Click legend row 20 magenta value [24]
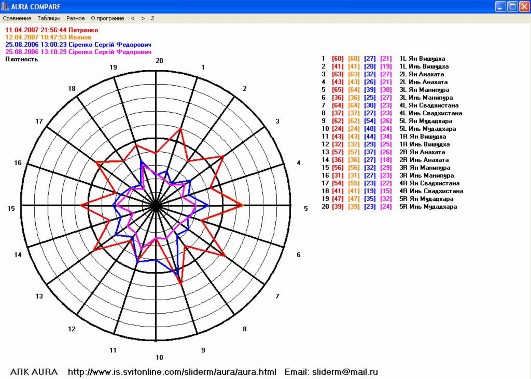 tap(386, 207)
